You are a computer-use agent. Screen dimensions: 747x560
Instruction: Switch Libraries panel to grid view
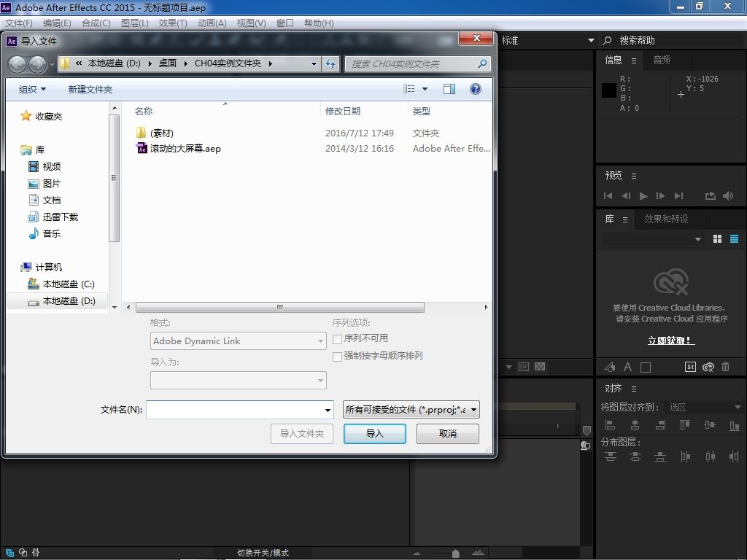pos(718,239)
